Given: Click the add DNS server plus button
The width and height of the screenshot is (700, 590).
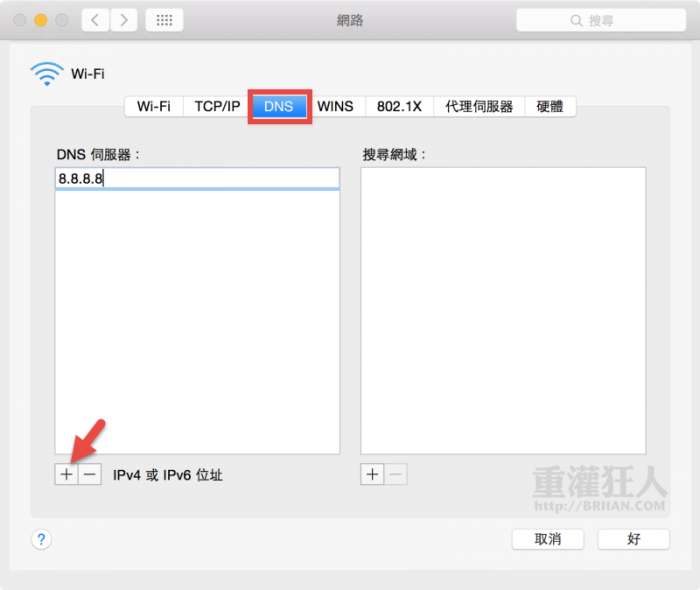Looking at the screenshot, I should (66, 475).
